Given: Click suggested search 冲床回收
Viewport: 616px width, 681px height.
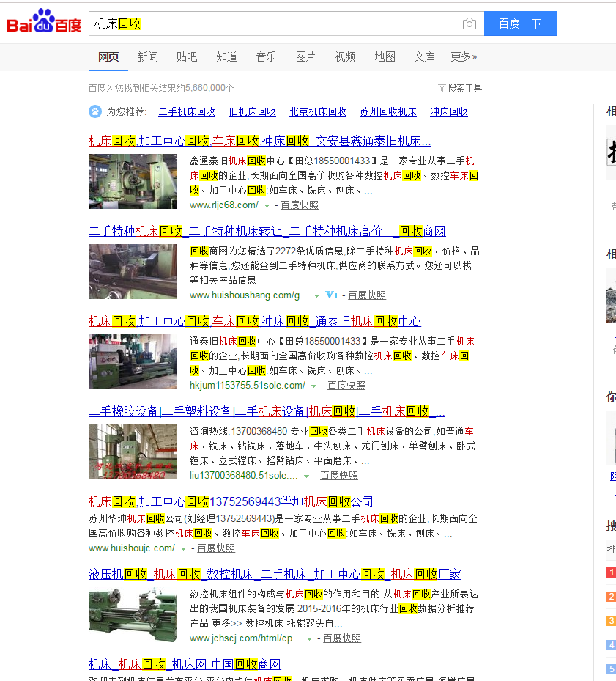Looking at the screenshot, I should pyautogui.click(x=449, y=111).
